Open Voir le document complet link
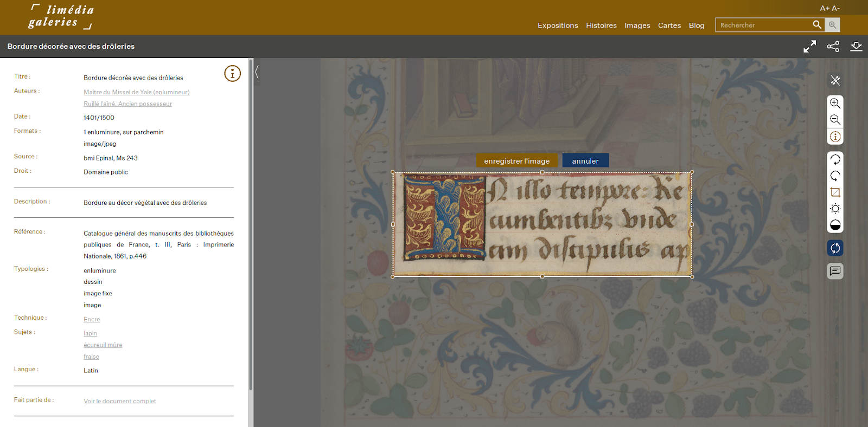This screenshot has height=427, width=868. pos(120,402)
